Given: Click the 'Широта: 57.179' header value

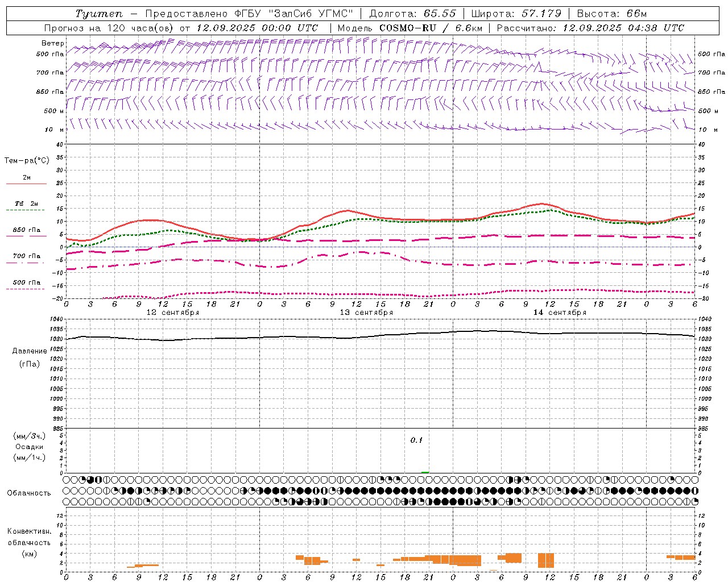Looking at the screenshot, I should (x=516, y=14).
